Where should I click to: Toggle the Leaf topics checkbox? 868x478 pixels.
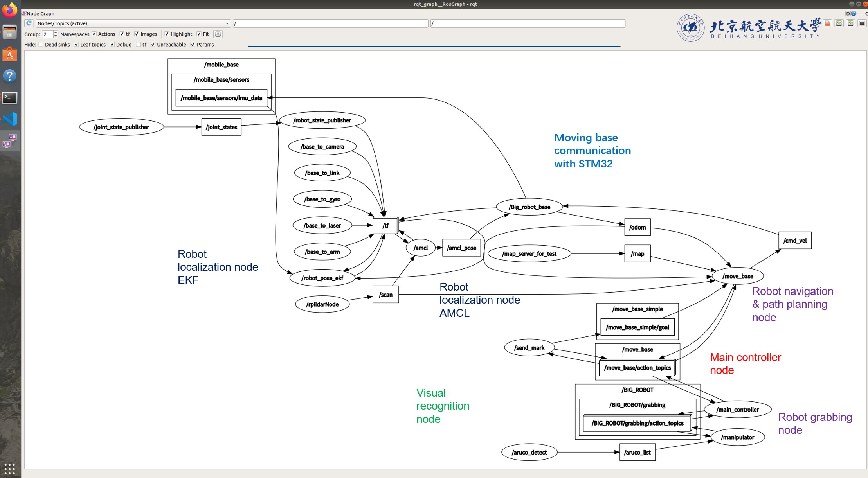pyautogui.click(x=76, y=45)
